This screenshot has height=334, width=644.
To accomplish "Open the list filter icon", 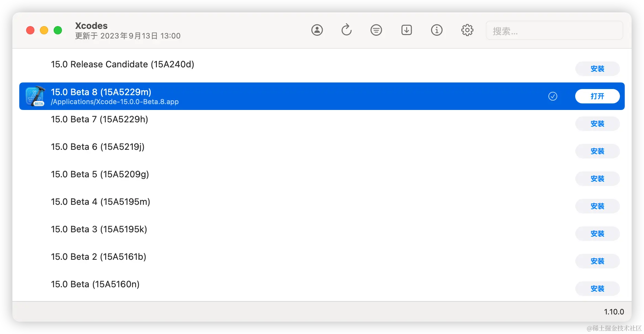I will click(376, 30).
